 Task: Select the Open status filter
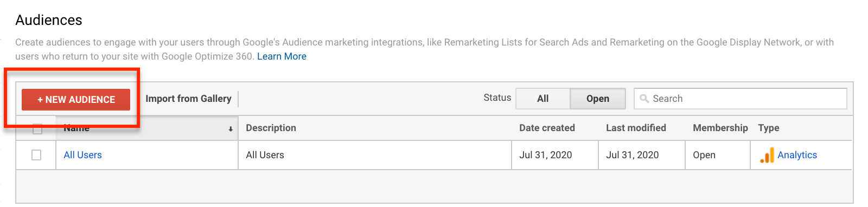(597, 99)
